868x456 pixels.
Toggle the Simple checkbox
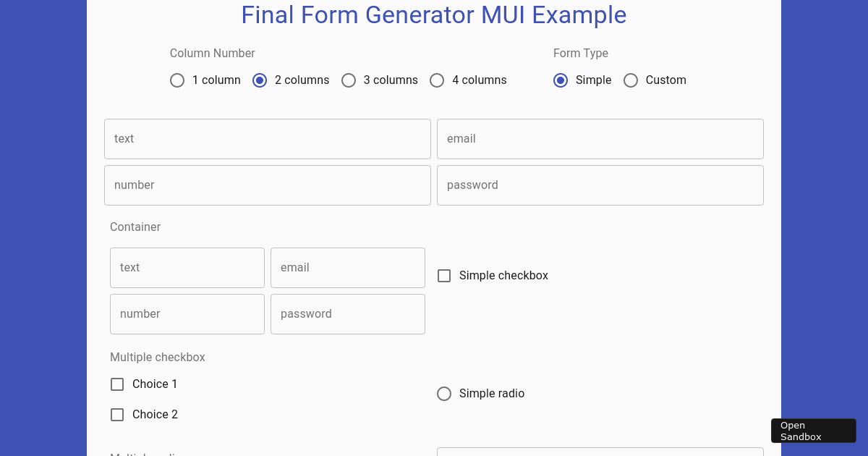[444, 275]
